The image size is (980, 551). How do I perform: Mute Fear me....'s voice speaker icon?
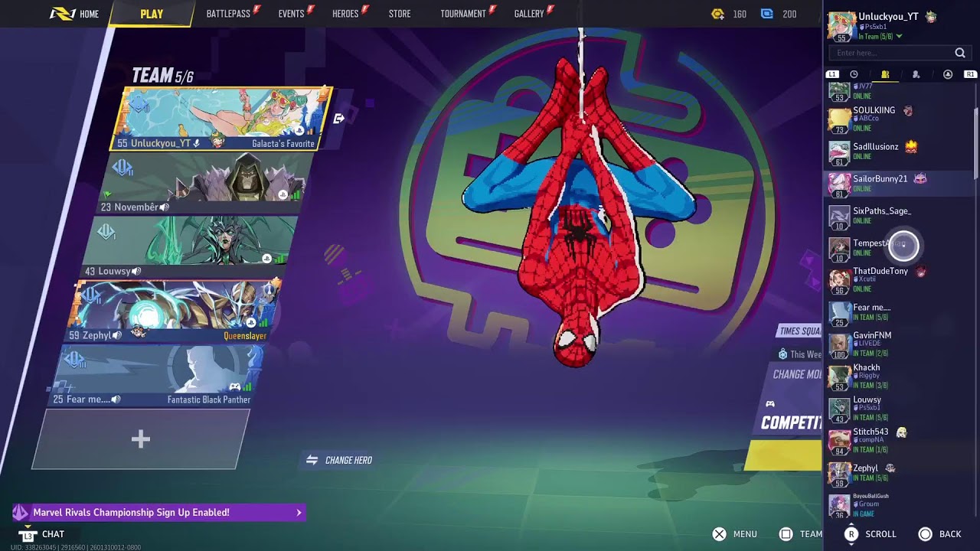tap(116, 399)
